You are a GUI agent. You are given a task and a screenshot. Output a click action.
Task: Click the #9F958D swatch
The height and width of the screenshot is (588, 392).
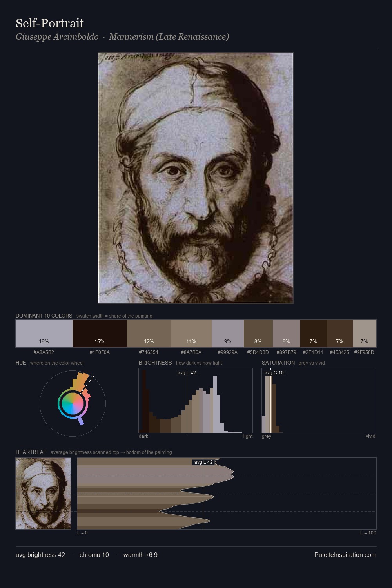[365, 334]
